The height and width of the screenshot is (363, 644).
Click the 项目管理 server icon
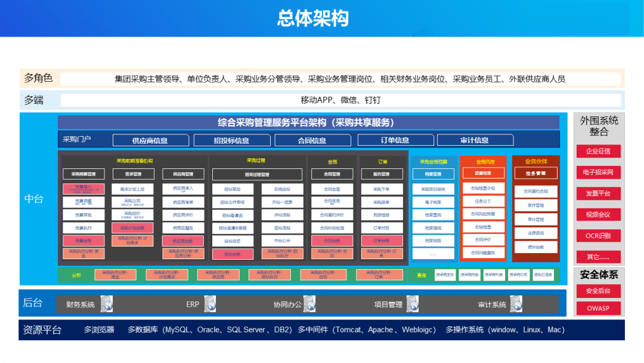[412, 304]
